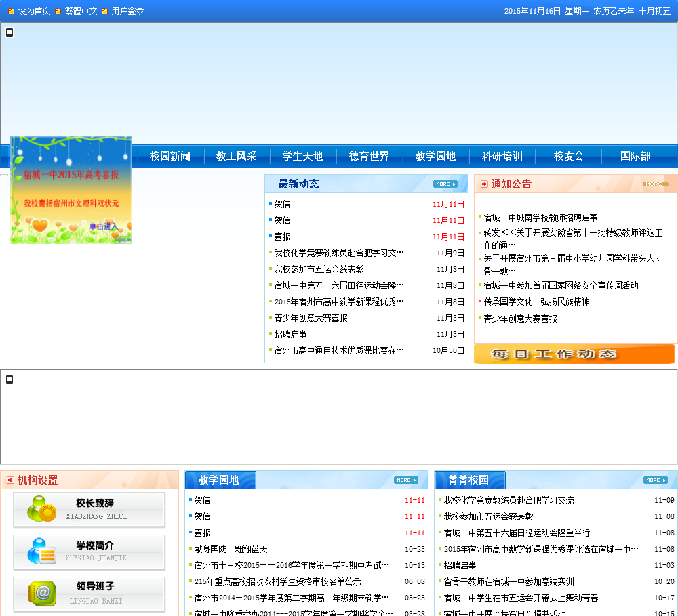Click the icon beside 用户登录
Viewport: 678px width, 616px height.
point(105,12)
